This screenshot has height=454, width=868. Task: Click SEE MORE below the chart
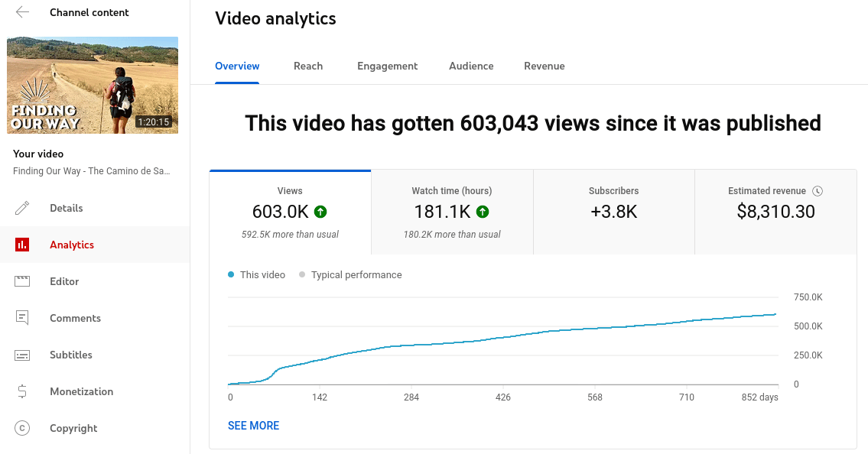[253, 426]
